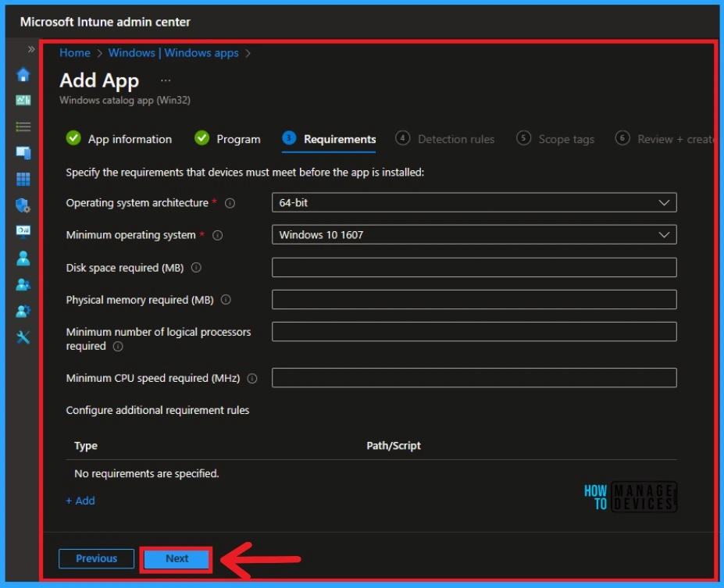Image resolution: width=724 pixels, height=588 pixels.
Task: Open Troubleshooting tools icon in sidebar
Action: (23, 337)
